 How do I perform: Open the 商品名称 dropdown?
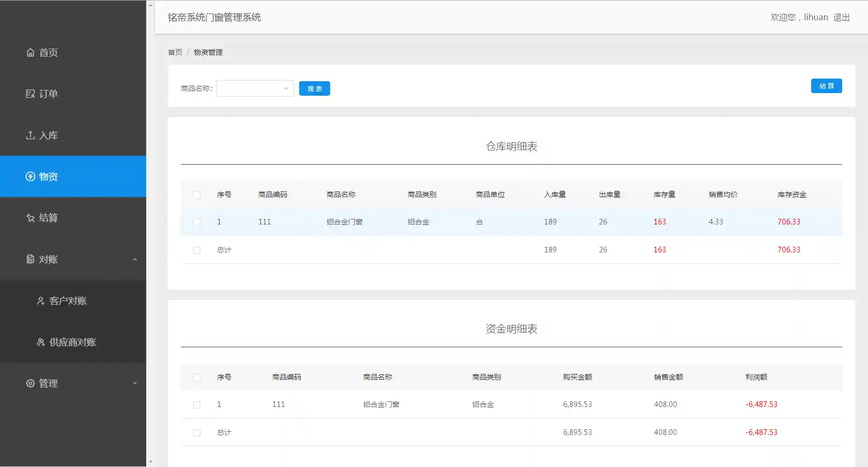(x=255, y=88)
